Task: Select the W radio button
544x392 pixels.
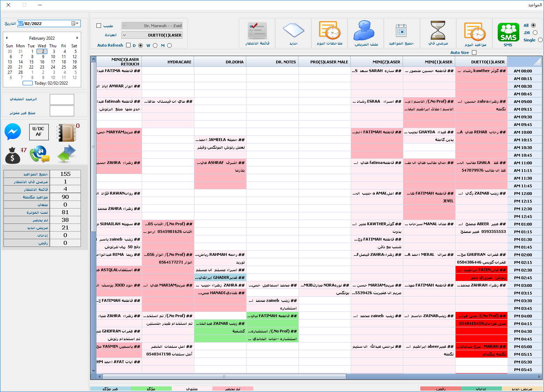Action: click(155, 45)
